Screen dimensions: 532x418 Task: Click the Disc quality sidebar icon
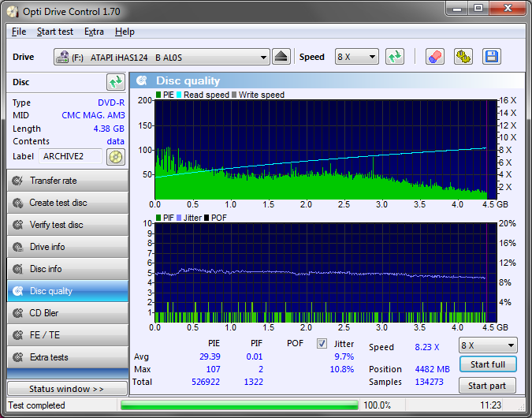tap(17, 291)
